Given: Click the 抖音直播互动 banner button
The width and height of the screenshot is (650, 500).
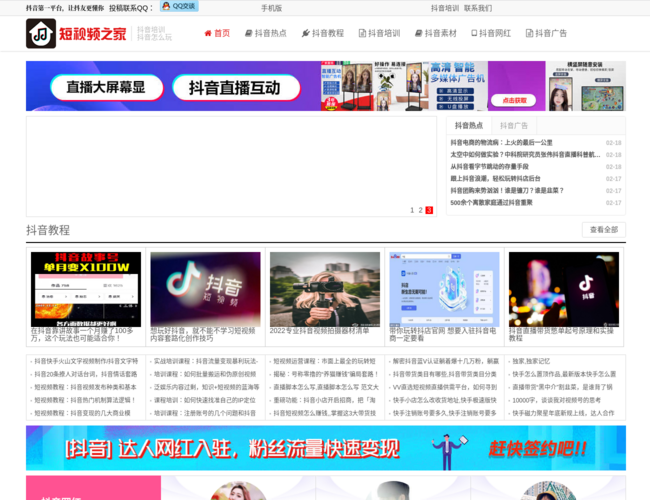Looking at the screenshot, I should click(x=236, y=87).
